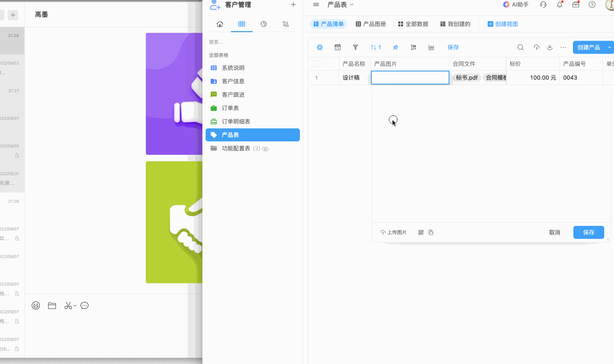Image resolution: width=614 pixels, height=364 pixels.
Task: Select the 0043 product number cell
Action: (581, 78)
